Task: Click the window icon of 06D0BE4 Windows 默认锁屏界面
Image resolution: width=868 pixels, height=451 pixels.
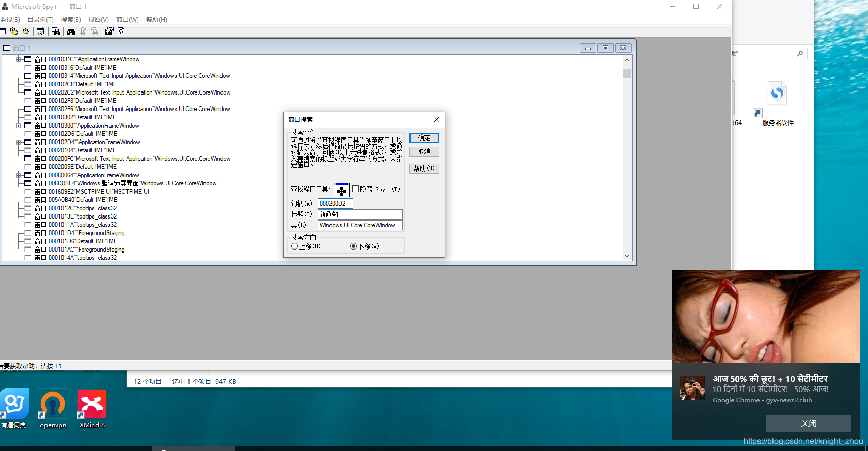Action: click(x=28, y=183)
